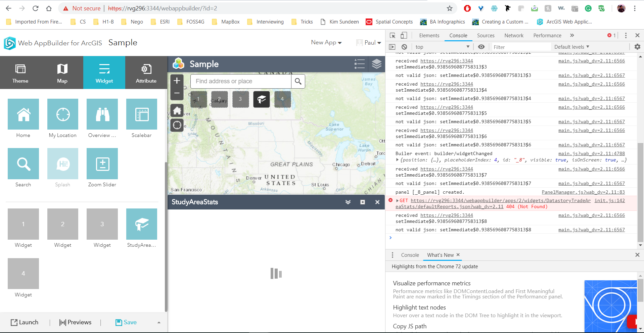Open the on-map StudyAreaStats widget icon

click(x=262, y=99)
